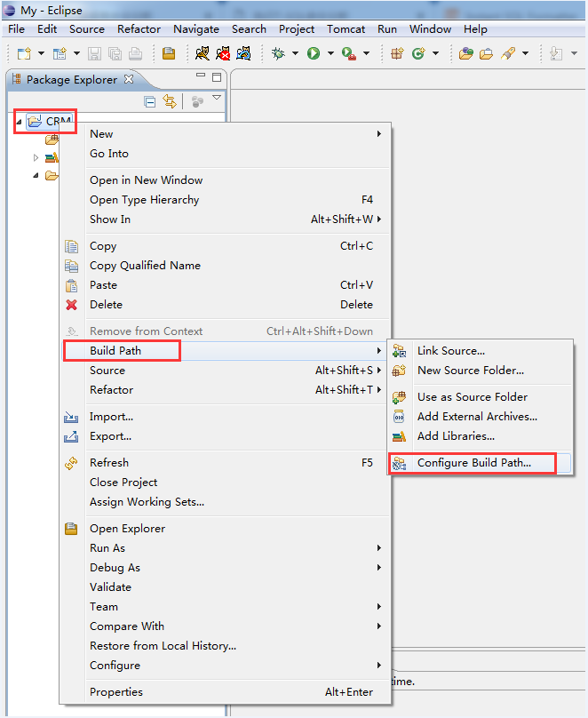The image size is (588, 718).
Task: Open the Window menu
Action: tap(430, 28)
